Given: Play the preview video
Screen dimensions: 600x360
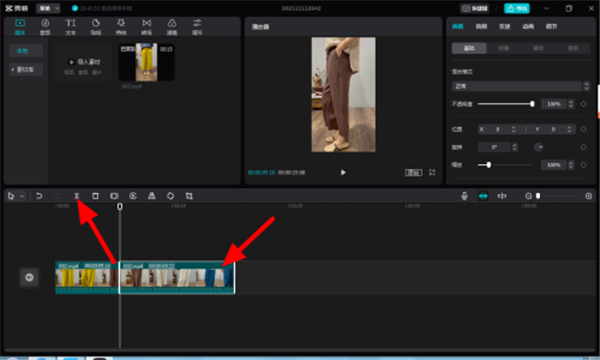Looking at the screenshot, I should point(343,173).
